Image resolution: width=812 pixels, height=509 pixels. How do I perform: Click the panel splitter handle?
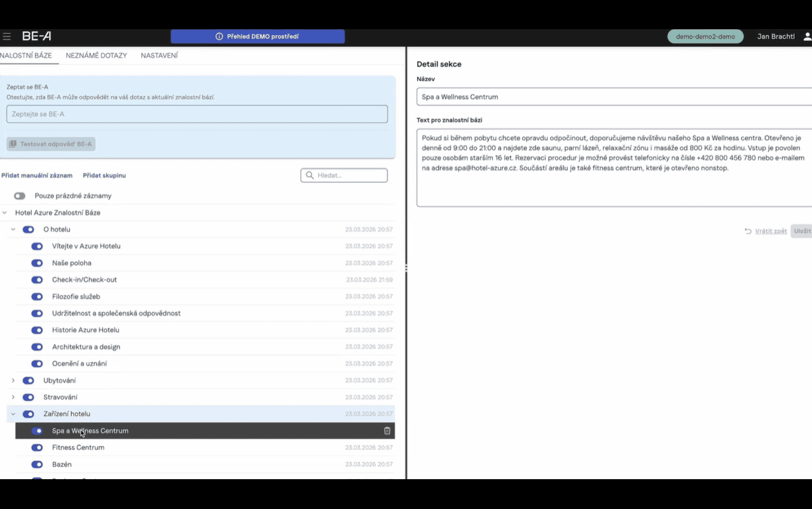[x=405, y=268]
